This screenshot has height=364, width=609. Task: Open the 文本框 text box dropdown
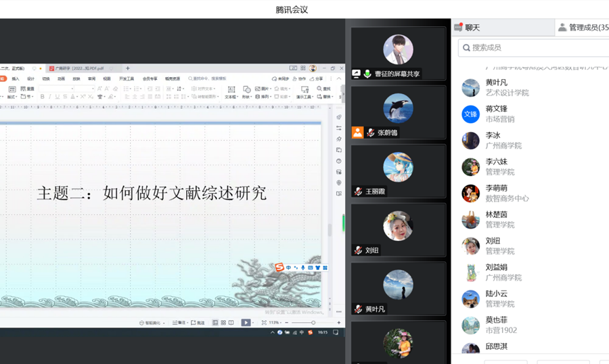(231, 97)
